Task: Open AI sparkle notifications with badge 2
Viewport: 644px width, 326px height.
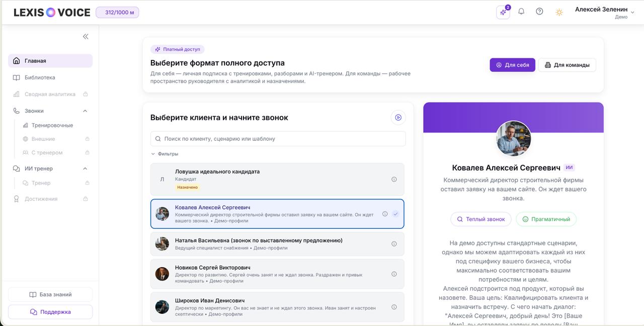Action: [x=503, y=12]
